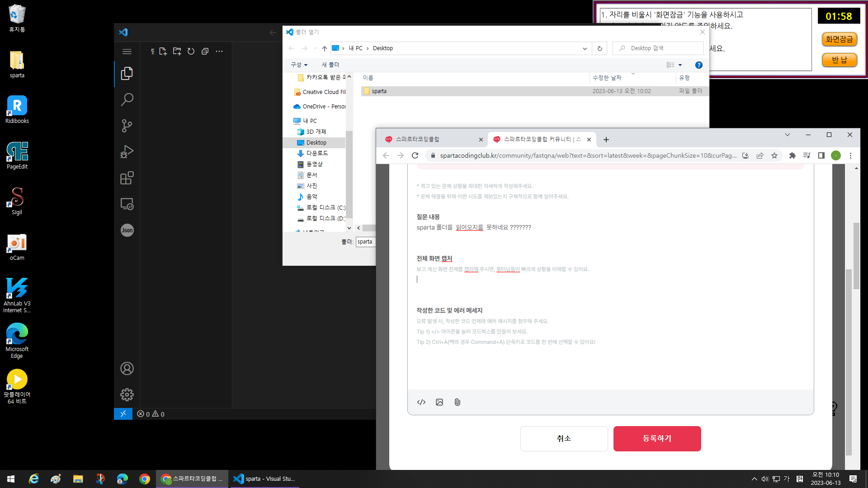The image size is (868, 488).
Task: Bookmark this page with the star icon
Action: (774, 155)
